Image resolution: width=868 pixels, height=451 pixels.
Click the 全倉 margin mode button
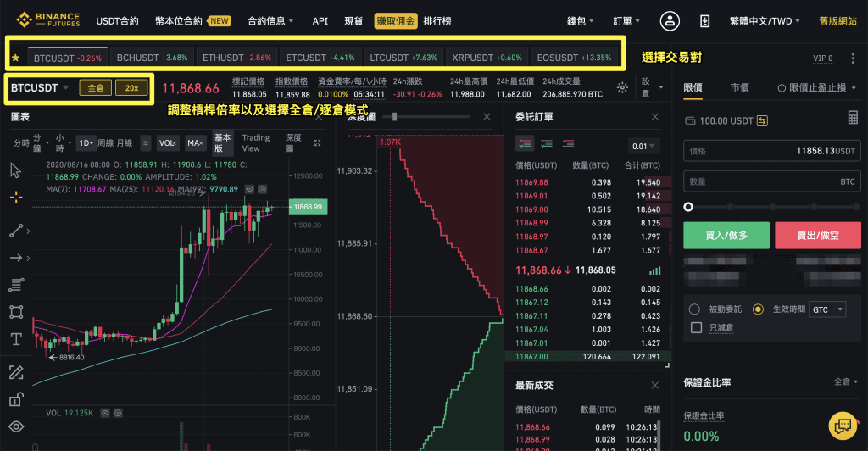(x=95, y=87)
